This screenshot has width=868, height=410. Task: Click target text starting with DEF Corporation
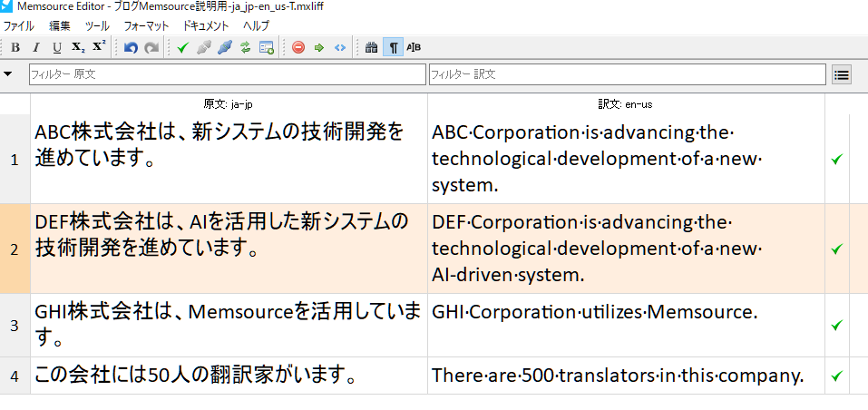[598, 249]
